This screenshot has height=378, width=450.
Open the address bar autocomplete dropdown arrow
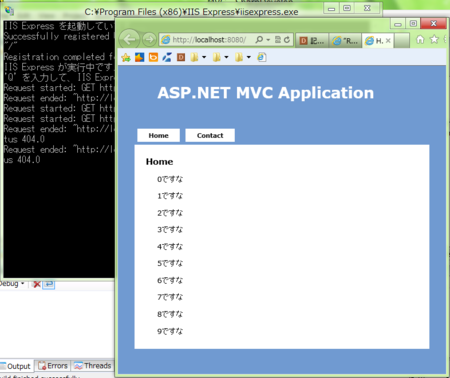[268, 40]
